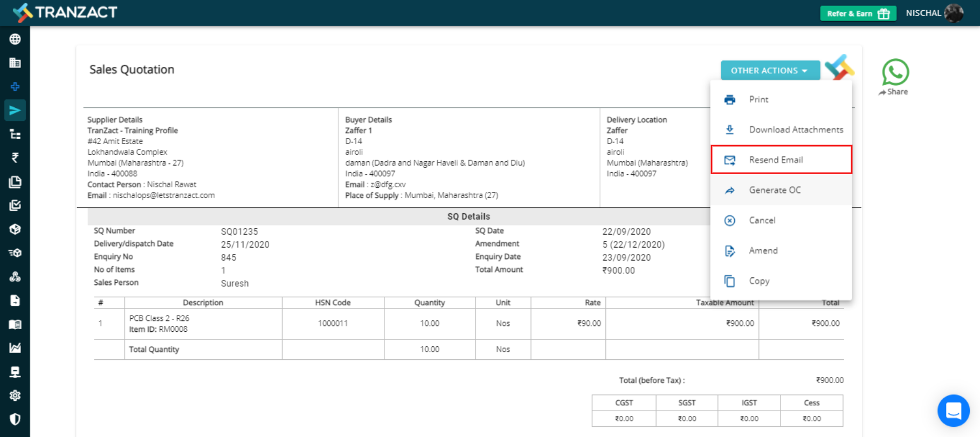980x437 pixels.
Task: Choose Cancel from the actions menu
Action: tap(781, 220)
